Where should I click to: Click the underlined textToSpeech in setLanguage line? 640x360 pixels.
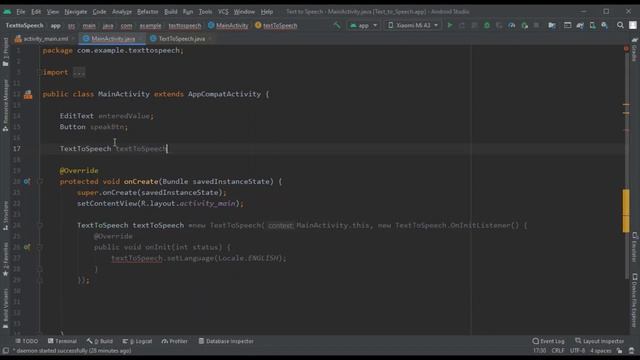tap(137, 258)
